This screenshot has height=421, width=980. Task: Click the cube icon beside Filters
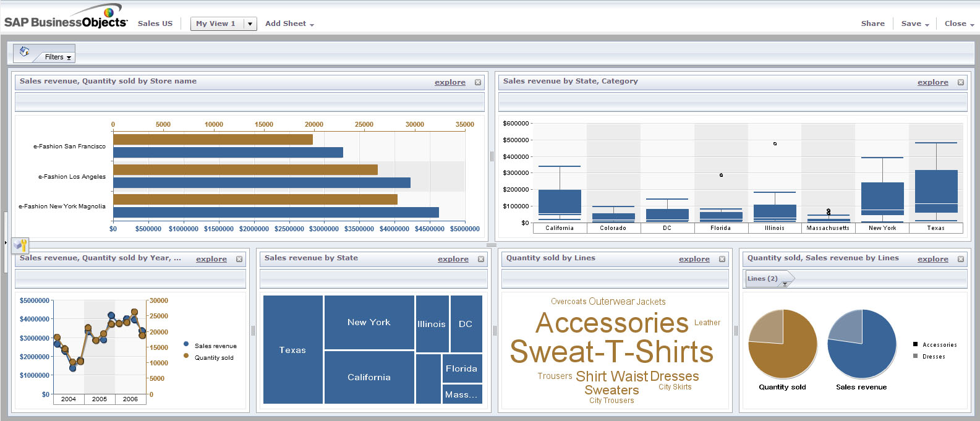tap(25, 52)
